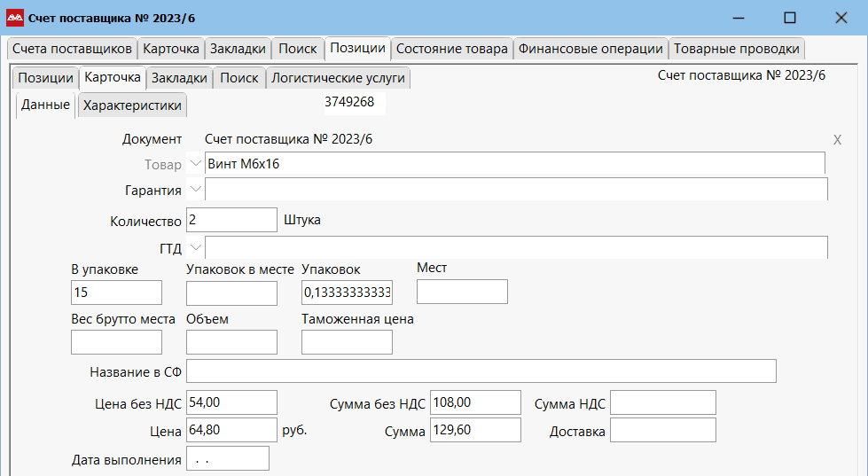Click the Название в СФ text field

pos(481,371)
